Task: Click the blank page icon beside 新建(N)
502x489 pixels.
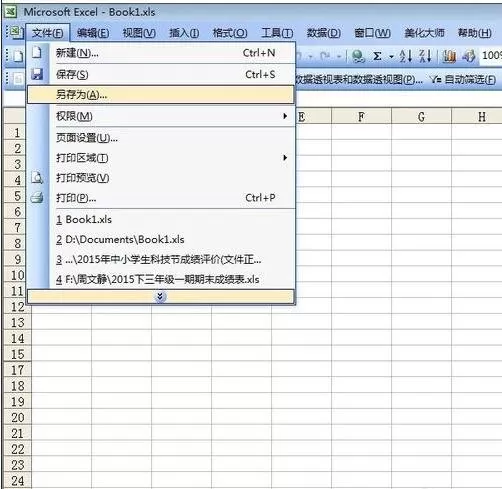Action: (37, 52)
